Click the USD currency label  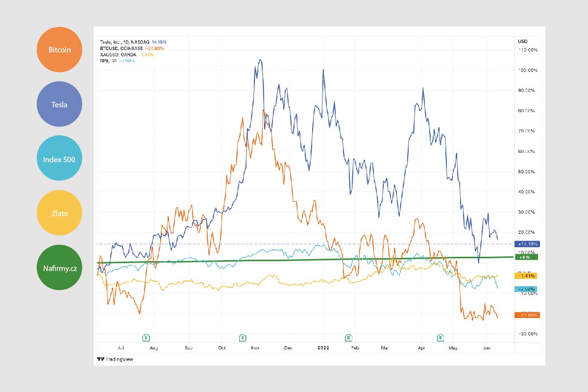pyautogui.click(x=522, y=41)
